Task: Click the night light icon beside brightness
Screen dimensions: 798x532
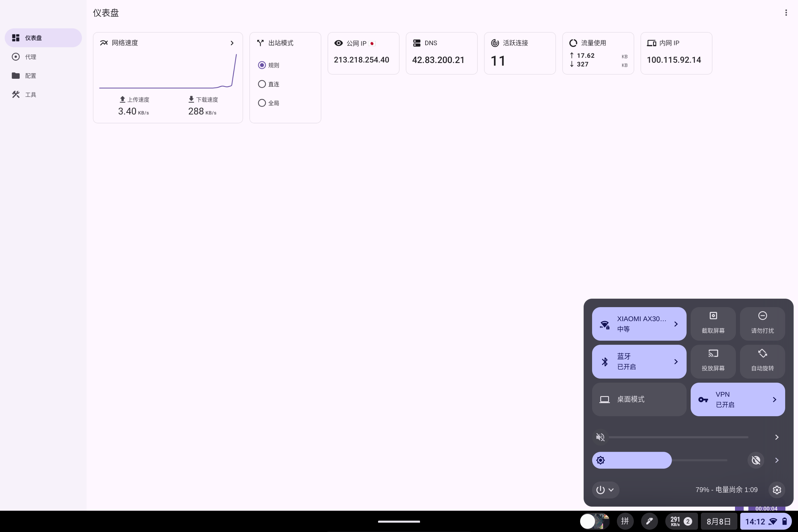Action: click(756, 460)
